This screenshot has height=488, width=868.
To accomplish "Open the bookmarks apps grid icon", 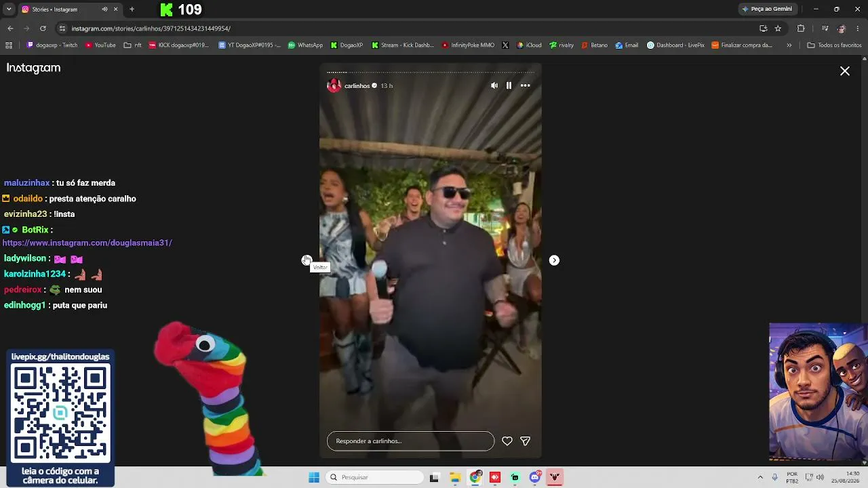I will [x=9, y=45].
